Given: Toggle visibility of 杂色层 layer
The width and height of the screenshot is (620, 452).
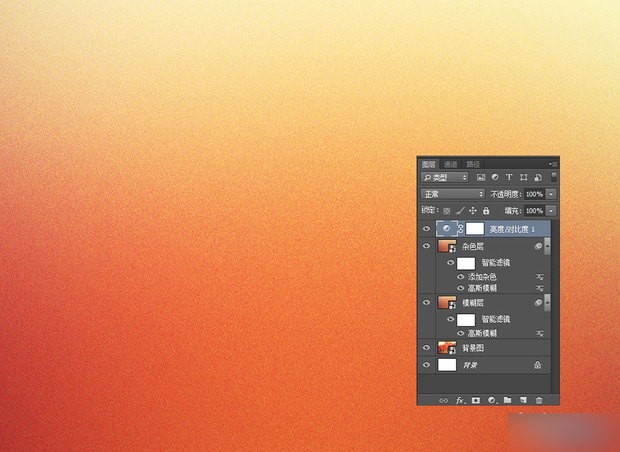Looking at the screenshot, I should click(x=427, y=246).
